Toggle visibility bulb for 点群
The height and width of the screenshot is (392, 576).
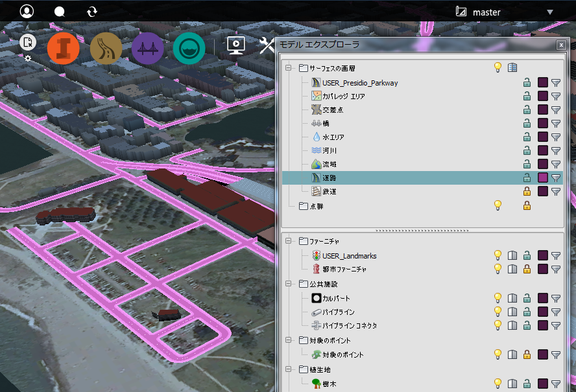tap(498, 205)
